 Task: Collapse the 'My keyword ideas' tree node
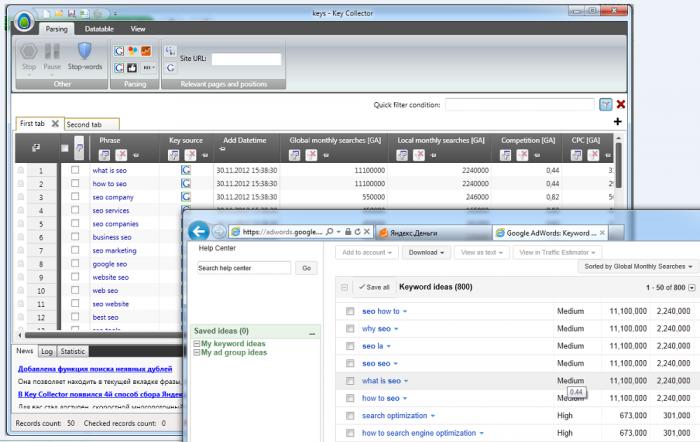196,344
